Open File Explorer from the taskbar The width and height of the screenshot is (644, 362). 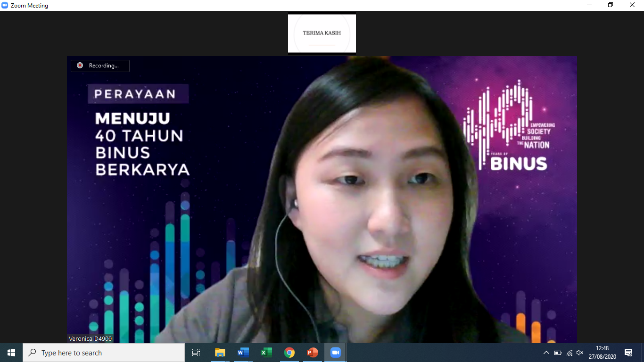point(220,353)
